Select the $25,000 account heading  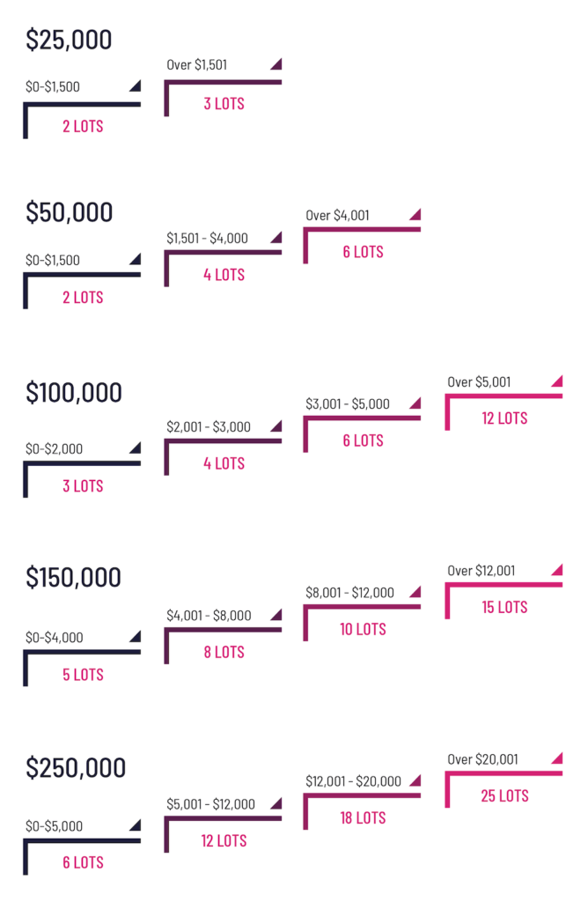[x=69, y=40]
